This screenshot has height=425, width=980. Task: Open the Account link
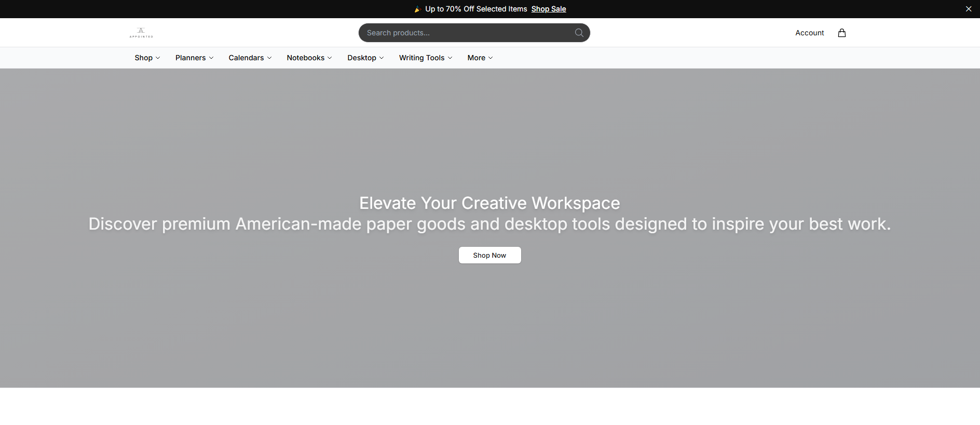[x=809, y=33]
